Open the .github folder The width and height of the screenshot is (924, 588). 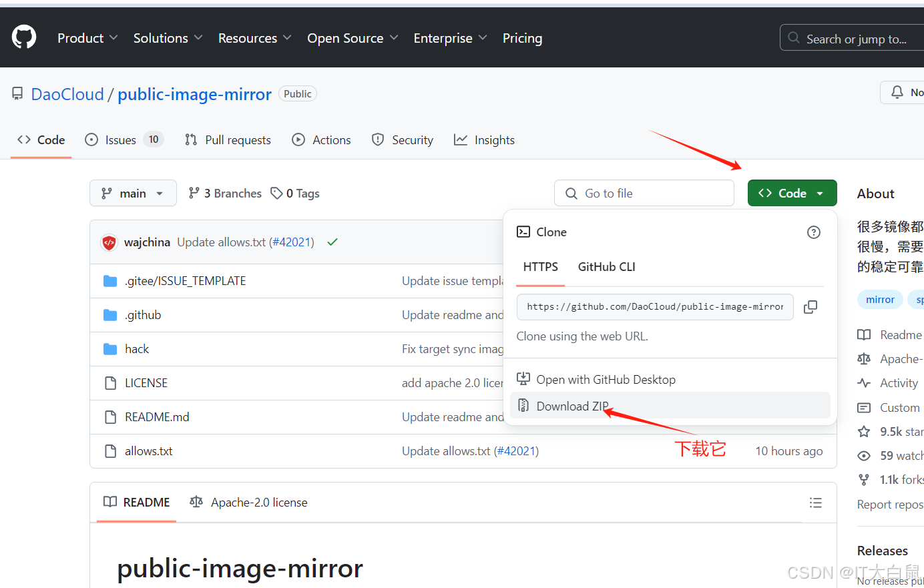[x=143, y=315]
